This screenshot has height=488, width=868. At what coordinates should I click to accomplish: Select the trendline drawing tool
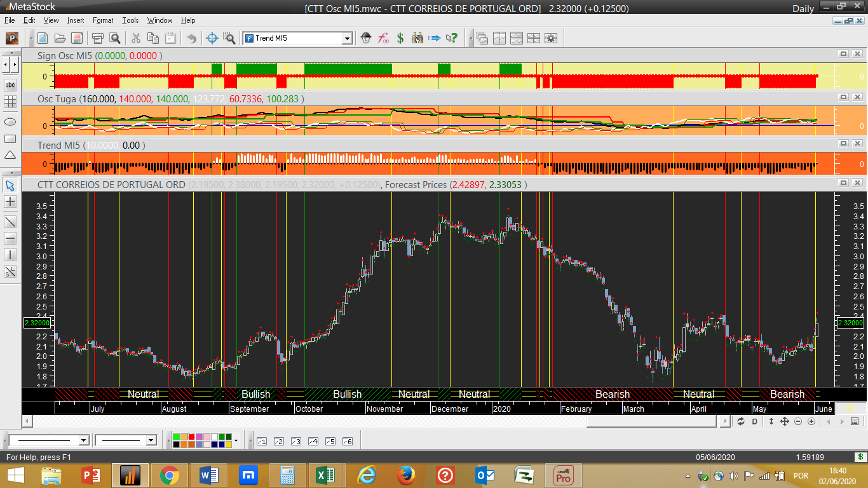click(10, 222)
